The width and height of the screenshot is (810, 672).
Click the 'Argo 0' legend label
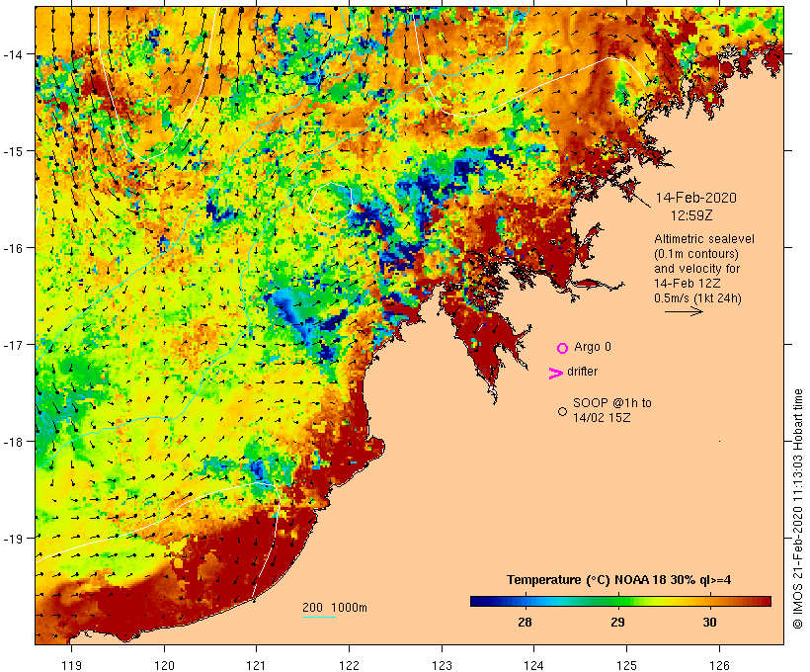[x=593, y=347]
